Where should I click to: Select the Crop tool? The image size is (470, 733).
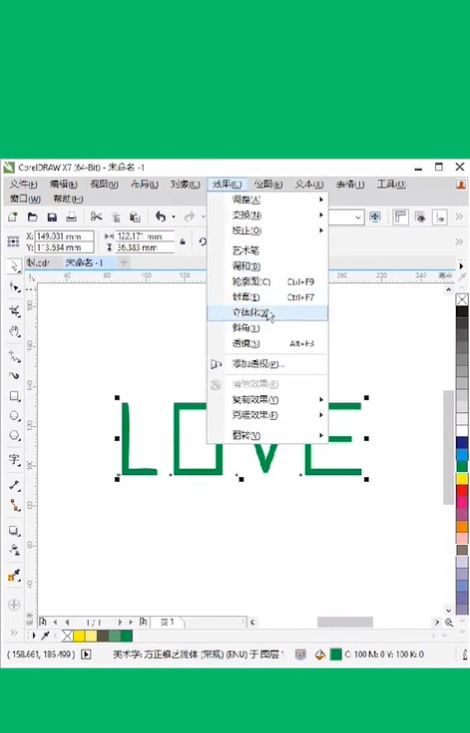coord(14,311)
